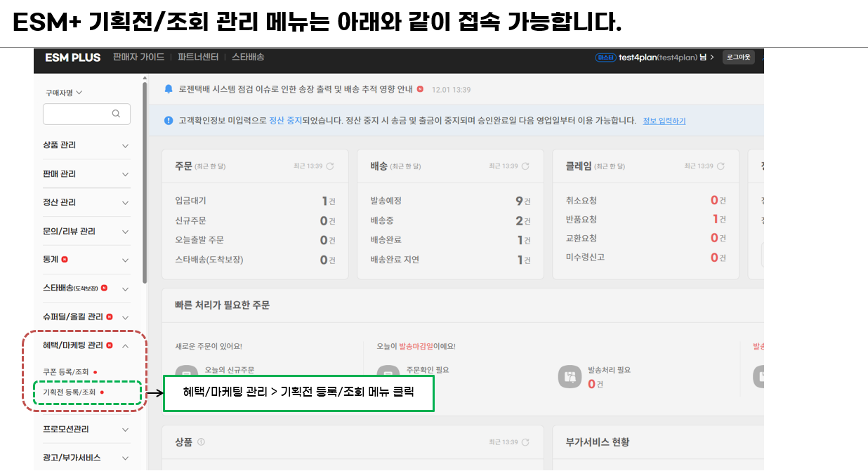The width and height of the screenshot is (868, 471).
Task: Click the 정보 입력하기 link
Action: pos(664,121)
